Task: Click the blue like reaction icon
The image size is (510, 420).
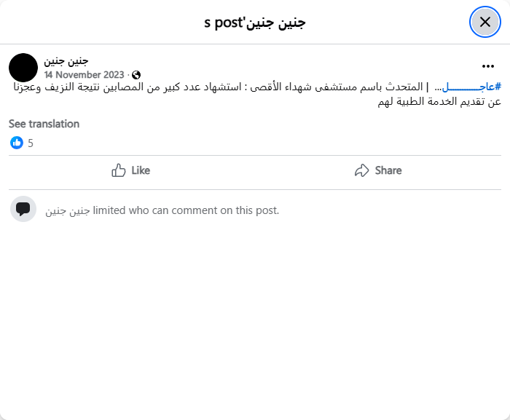Action: (x=17, y=143)
